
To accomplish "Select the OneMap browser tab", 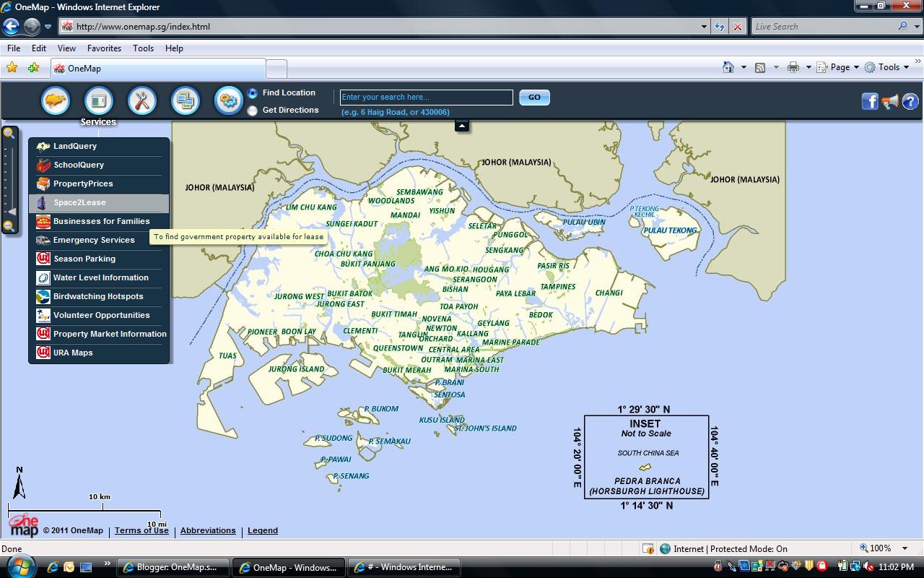I will (159, 69).
